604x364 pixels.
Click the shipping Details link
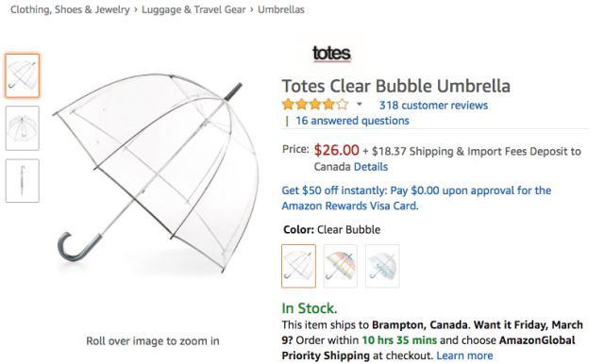pos(371,167)
